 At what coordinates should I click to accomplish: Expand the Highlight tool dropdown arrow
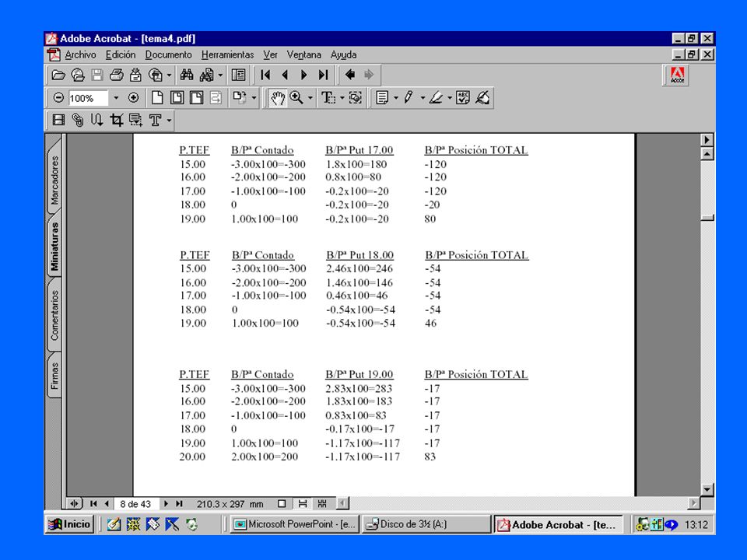tap(450, 98)
